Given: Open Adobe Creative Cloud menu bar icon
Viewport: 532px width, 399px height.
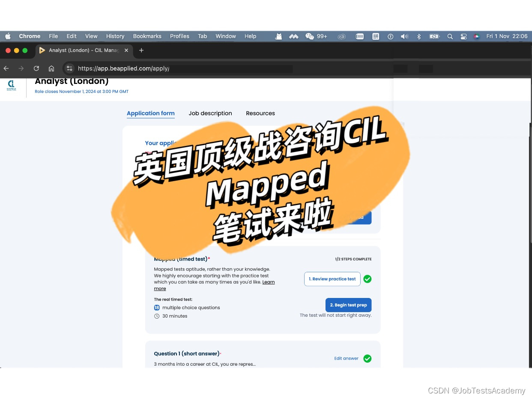Looking at the screenshot, I should [x=341, y=36].
